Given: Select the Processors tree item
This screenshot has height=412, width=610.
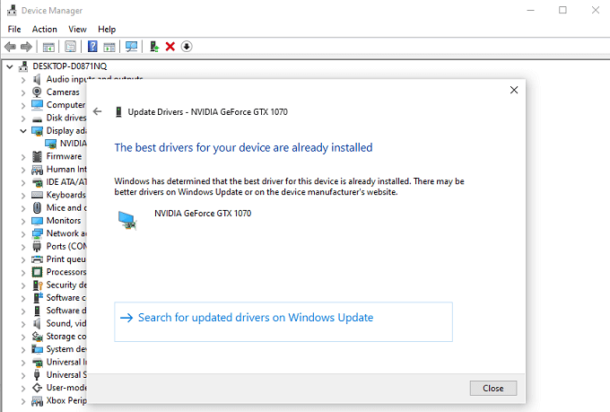Looking at the screenshot, I should pos(66,272).
